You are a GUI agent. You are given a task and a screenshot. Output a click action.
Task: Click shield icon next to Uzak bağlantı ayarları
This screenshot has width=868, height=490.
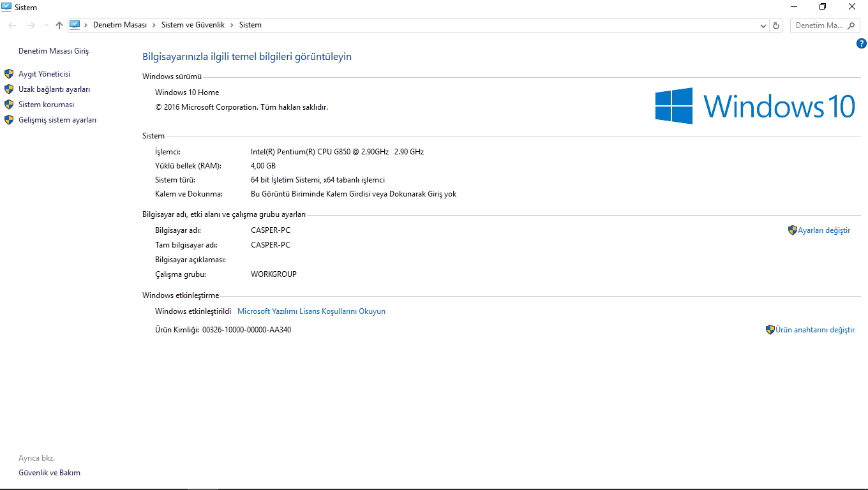tap(9, 89)
